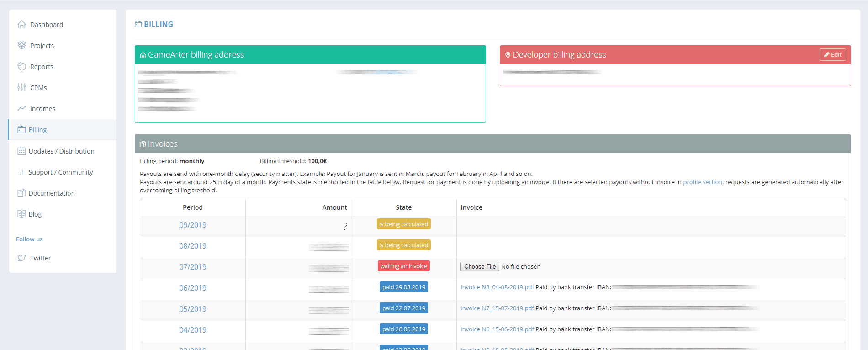Download Invoice N7_15-07-2019.pdf
The height and width of the screenshot is (350, 868).
497,308
